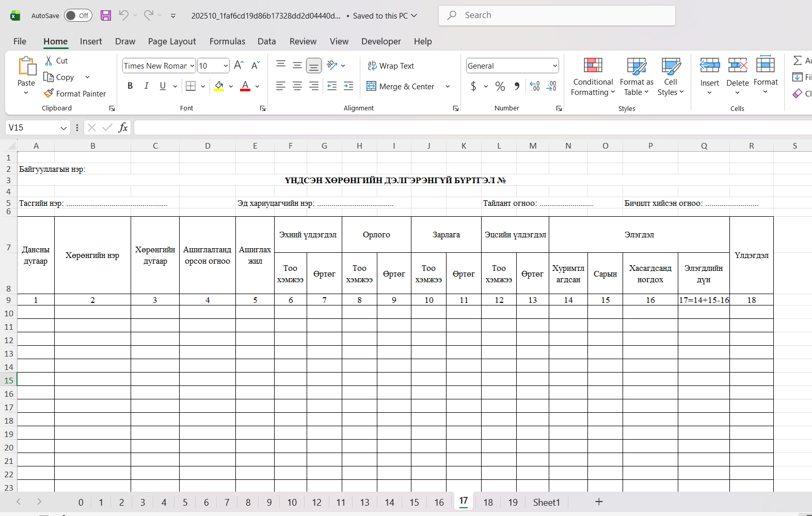Expand the Name Box dropdown arrow
The width and height of the screenshot is (812, 516).
tap(63, 127)
